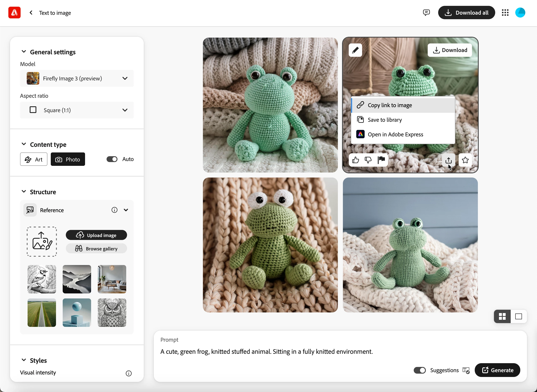Click the flag report icon

381,160
